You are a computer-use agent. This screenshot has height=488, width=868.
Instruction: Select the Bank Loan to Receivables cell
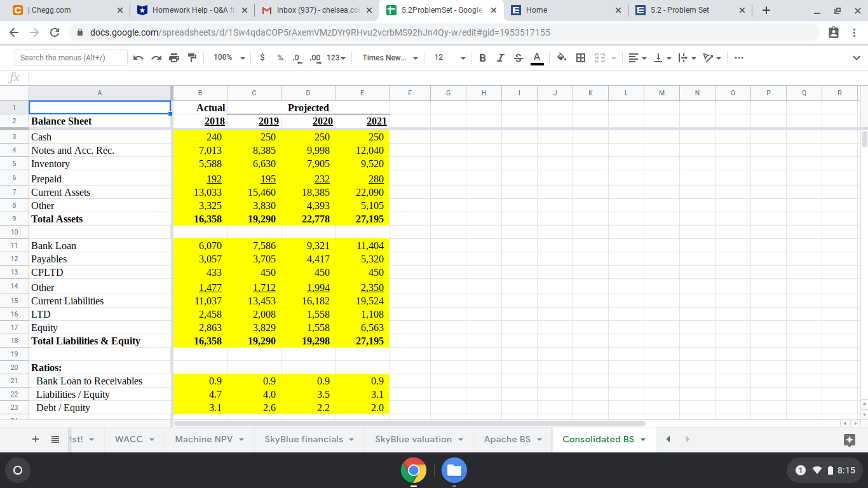[100, 381]
